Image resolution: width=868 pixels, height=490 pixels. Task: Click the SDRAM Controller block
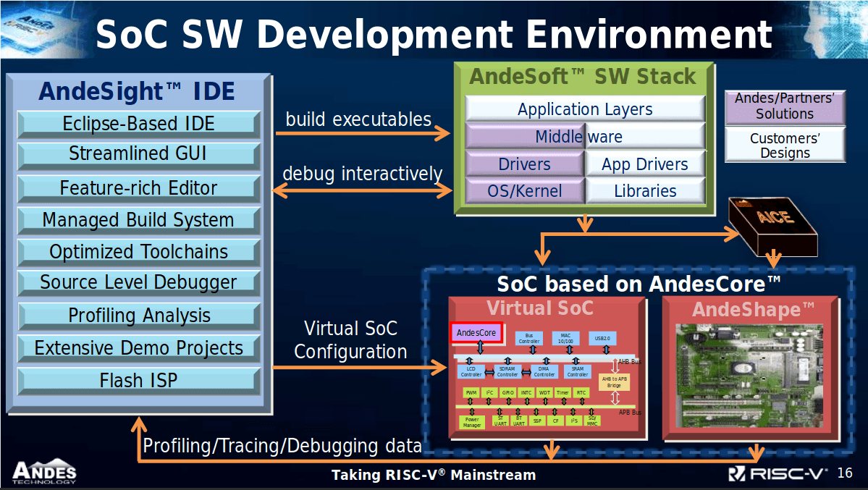(507, 371)
